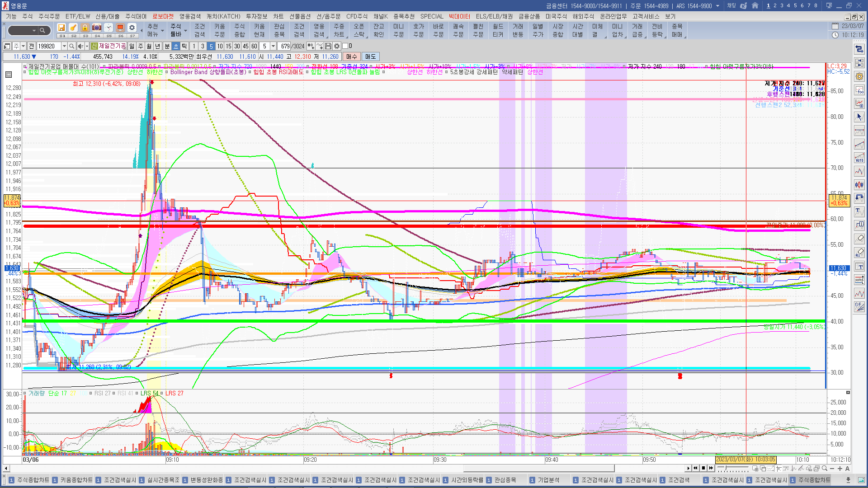Click the crosshair cursor tool in right sidebar
Image resolution: width=868 pixels, height=488 pixels.
(x=859, y=117)
